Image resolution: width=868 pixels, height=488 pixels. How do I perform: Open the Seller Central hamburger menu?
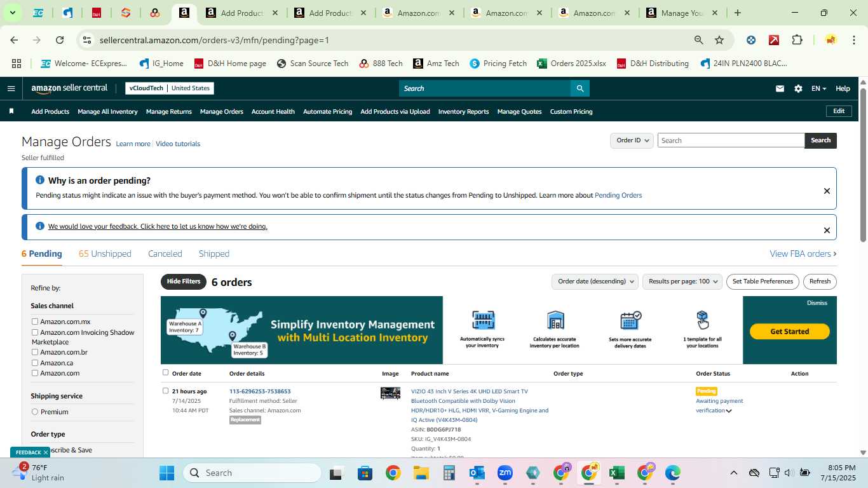11,88
